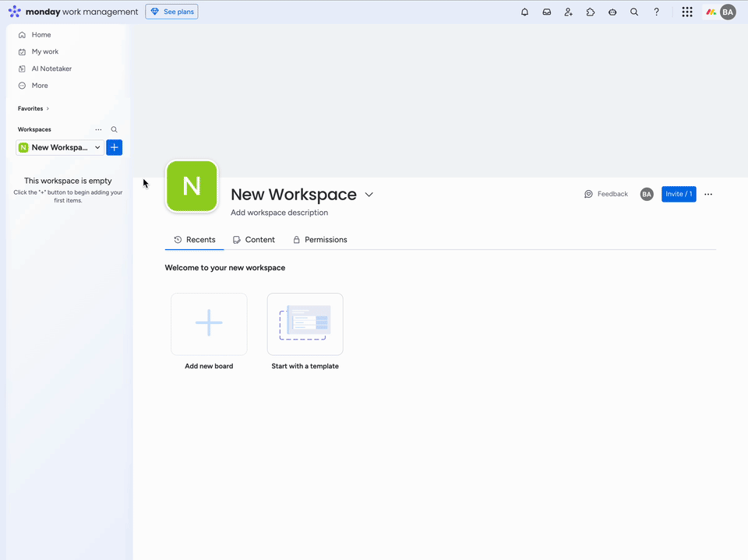Click the search magnifier in top bar

(x=634, y=12)
